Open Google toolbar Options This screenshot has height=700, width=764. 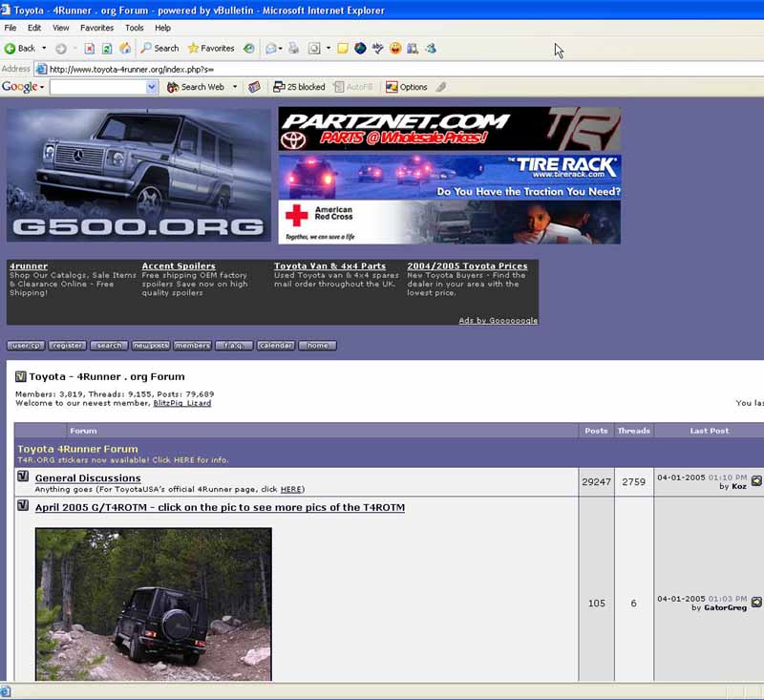click(407, 87)
